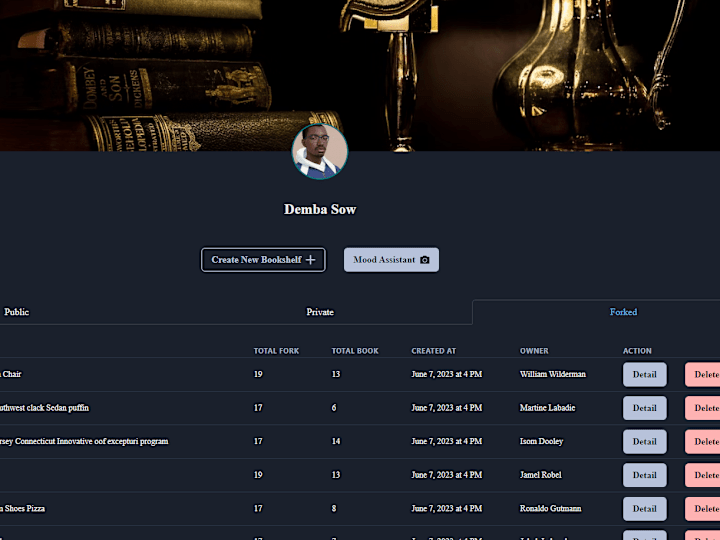
Task: View Detail of Martine Labadie's bookshelf
Action: [x=645, y=408]
